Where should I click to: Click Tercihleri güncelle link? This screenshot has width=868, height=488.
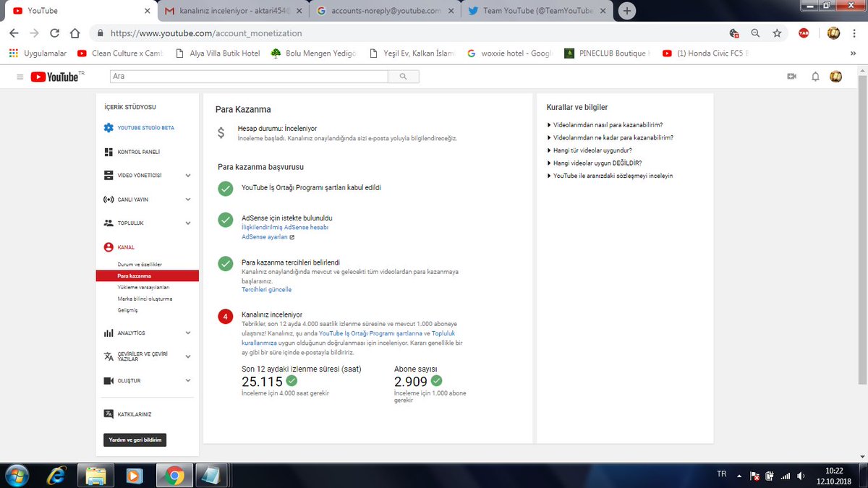(x=266, y=289)
